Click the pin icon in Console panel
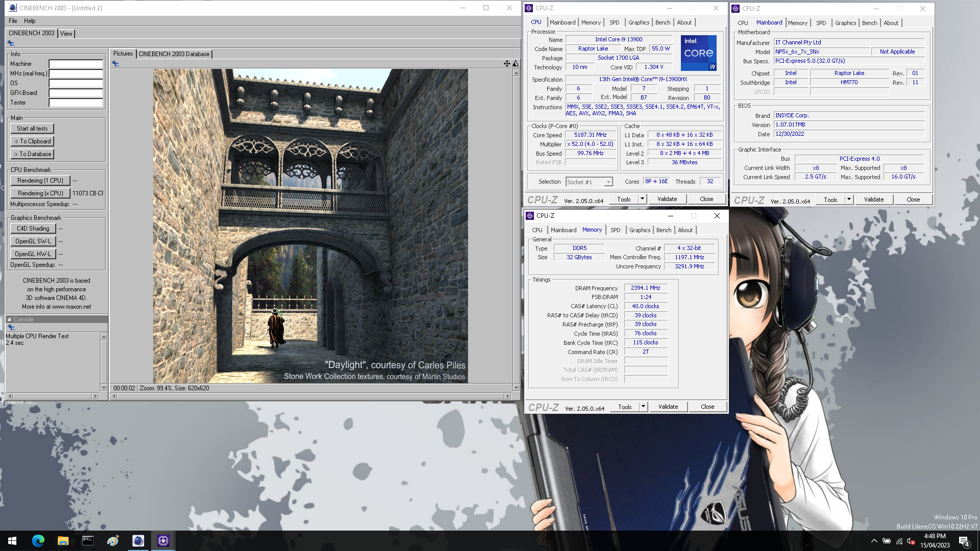980x551 pixels. (x=11, y=328)
